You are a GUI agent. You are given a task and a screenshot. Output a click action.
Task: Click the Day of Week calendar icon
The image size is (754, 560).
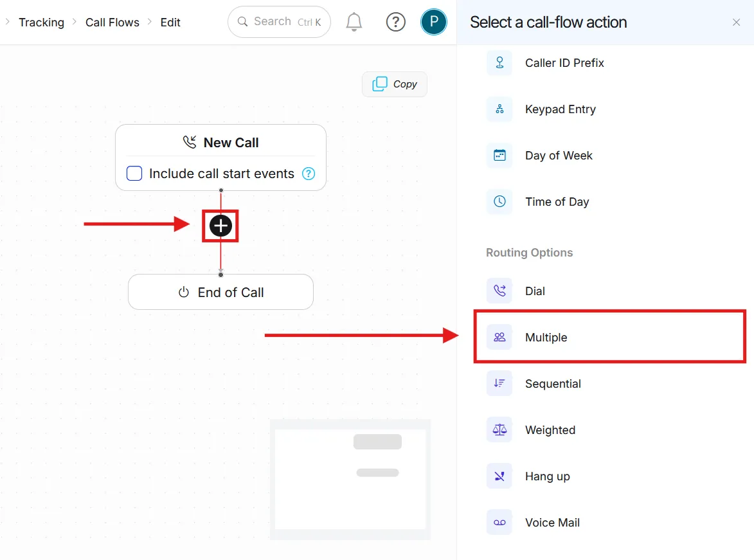coord(499,156)
